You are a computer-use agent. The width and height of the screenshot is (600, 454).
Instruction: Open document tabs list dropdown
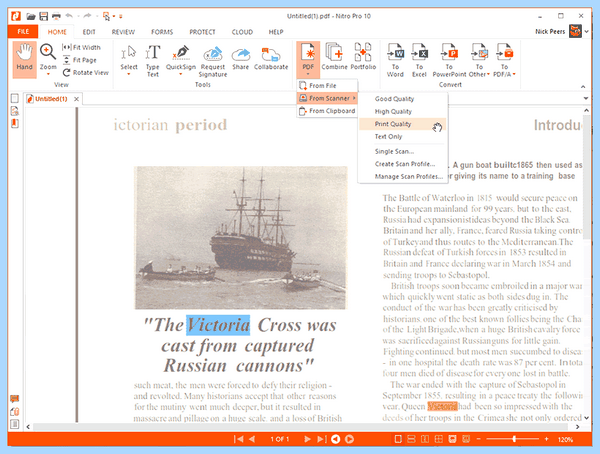pos(586,98)
